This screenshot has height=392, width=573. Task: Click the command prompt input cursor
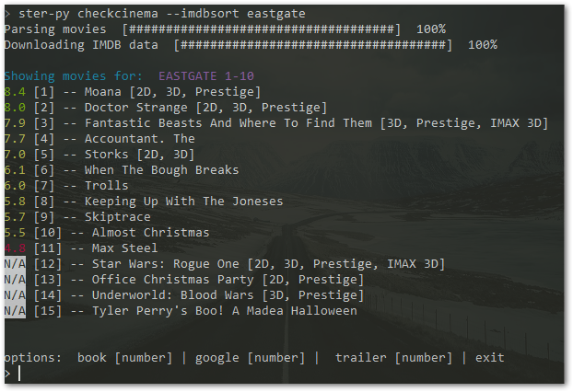point(19,374)
